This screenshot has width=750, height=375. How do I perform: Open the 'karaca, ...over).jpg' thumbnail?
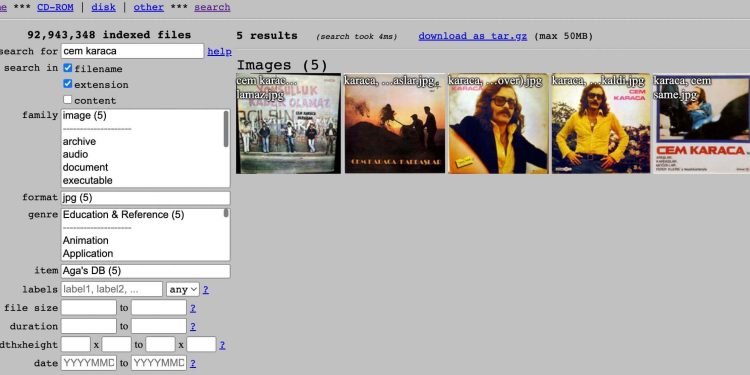tap(498, 123)
